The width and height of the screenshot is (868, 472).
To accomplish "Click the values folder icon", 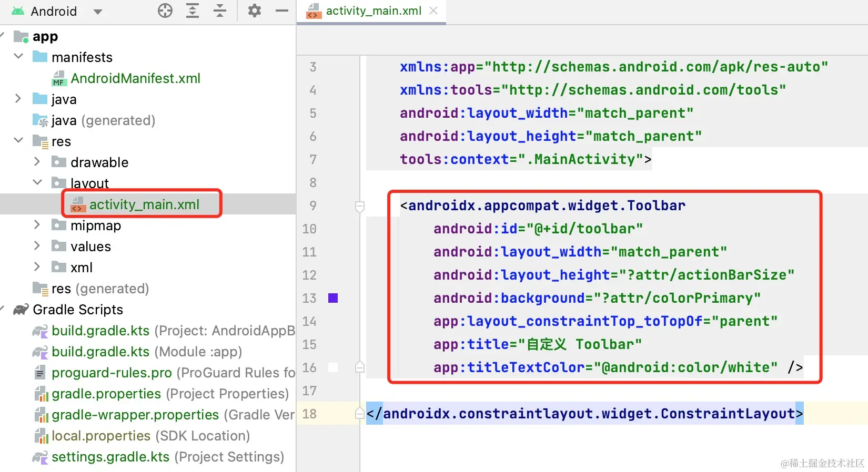I will click(x=59, y=245).
